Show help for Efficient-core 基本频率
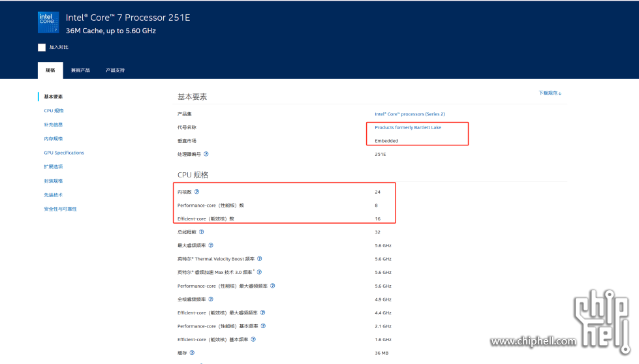The height and width of the screenshot is (364, 639). click(253, 339)
